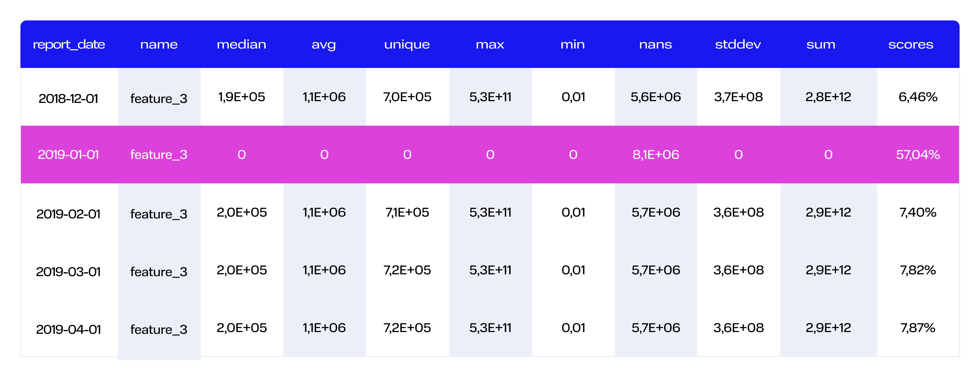
Task: Click the report_date column header
Action: click(x=69, y=44)
